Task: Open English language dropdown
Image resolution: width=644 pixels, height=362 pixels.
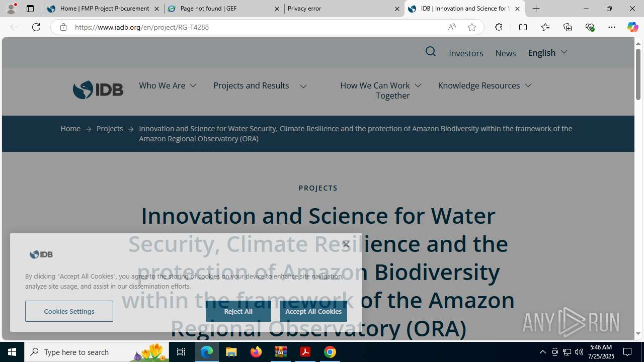Action: pos(547,52)
